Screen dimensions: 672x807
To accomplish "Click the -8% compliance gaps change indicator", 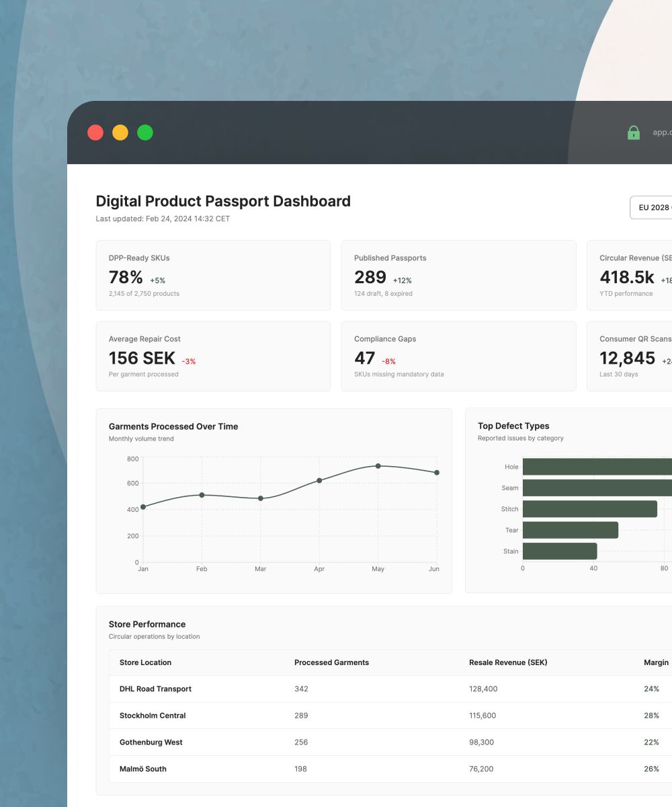I will pyautogui.click(x=388, y=361).
